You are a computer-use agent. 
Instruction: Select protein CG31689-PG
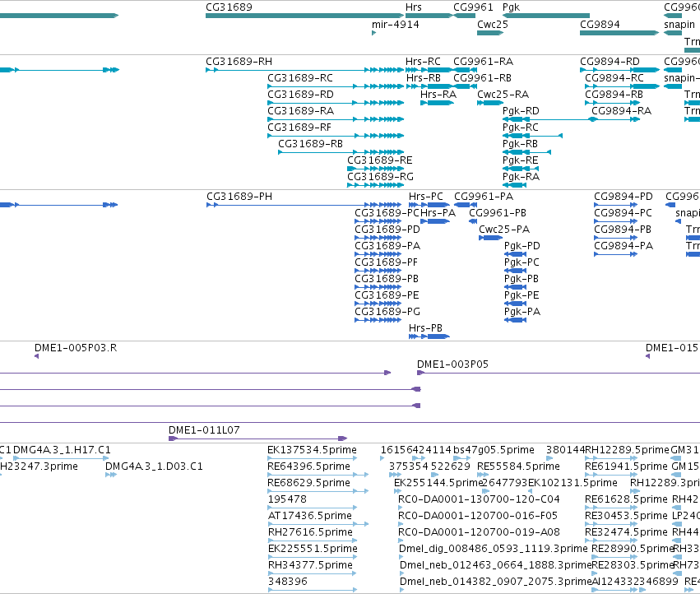click(x=387, y=312)
